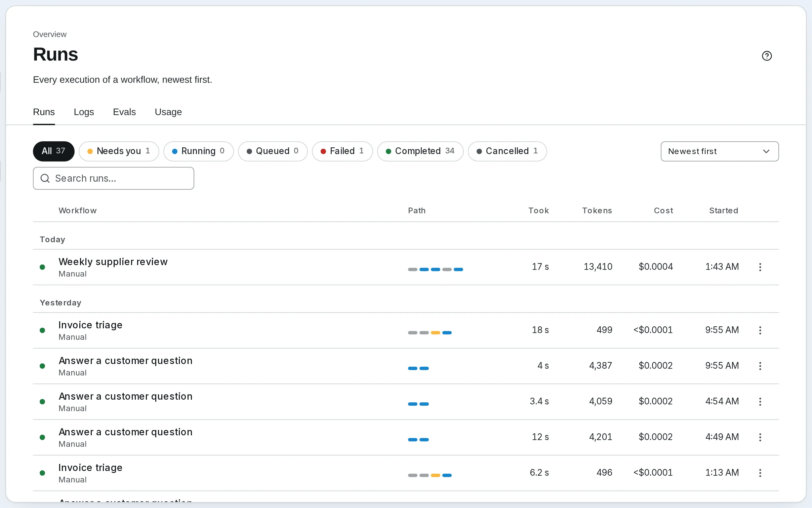
Task: Open the menu for the 1:13 AM Invoice triage run
Action: pos(760,473)
